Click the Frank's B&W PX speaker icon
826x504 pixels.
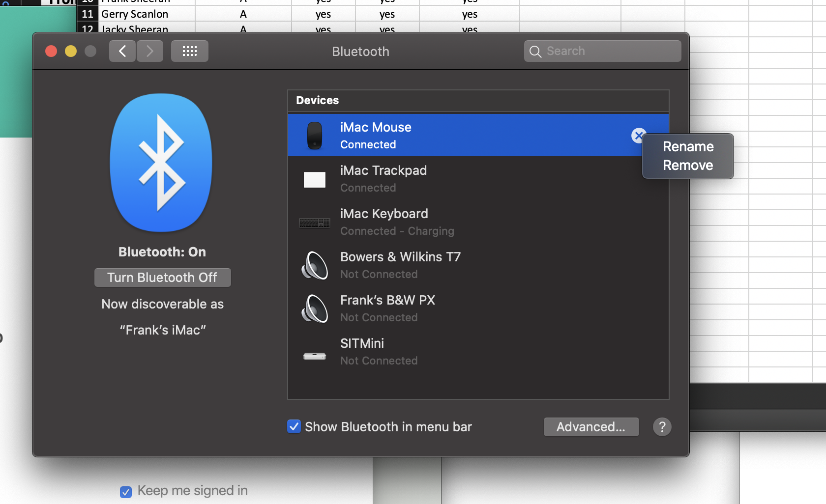pos(315,308)
